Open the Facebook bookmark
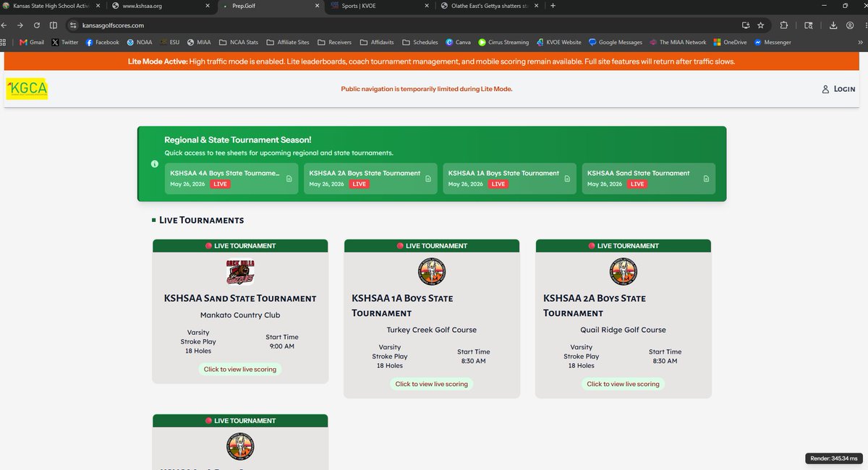The width and height of the screenshot is (868, 470). (x=102, y=42)
